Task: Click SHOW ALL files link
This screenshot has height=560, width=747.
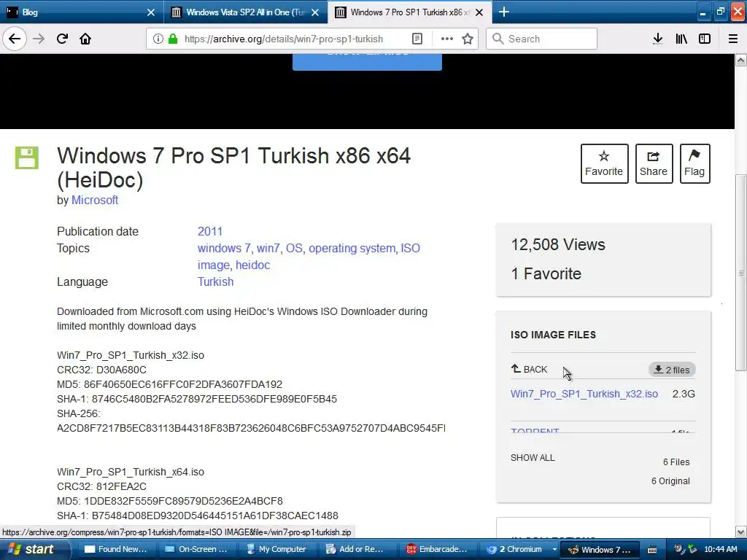Action: tap(533, 458)
